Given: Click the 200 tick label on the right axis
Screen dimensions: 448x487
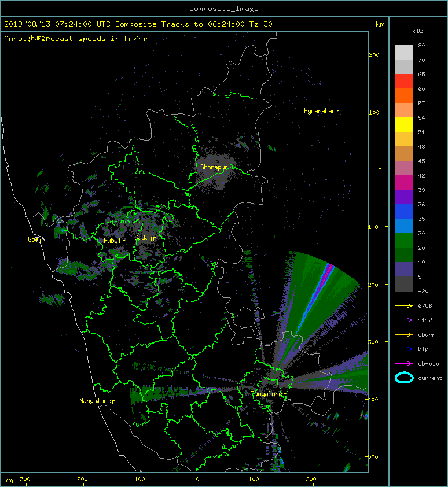Looking at the screenshot, I should coord(374,55).
